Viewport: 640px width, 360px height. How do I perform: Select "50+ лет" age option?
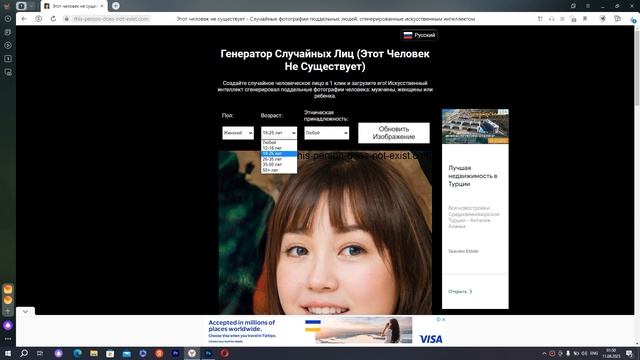click(279, 170)
